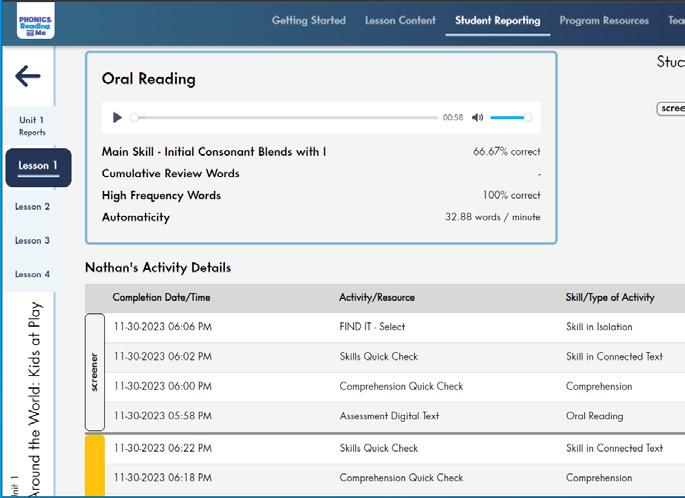Image resolution: width=685 pixels, height=498 pixels.
Task: Select the Student Reporting tab
Action: pos(497,20)
